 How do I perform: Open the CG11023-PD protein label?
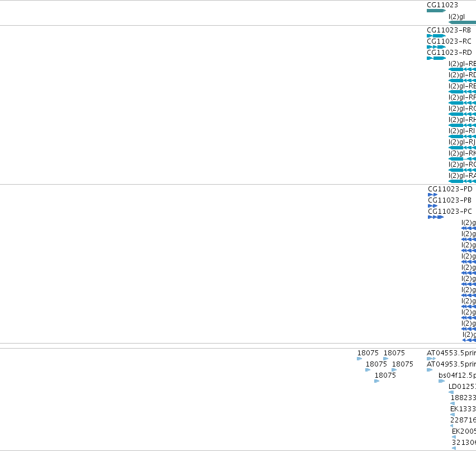click(450, 189)
